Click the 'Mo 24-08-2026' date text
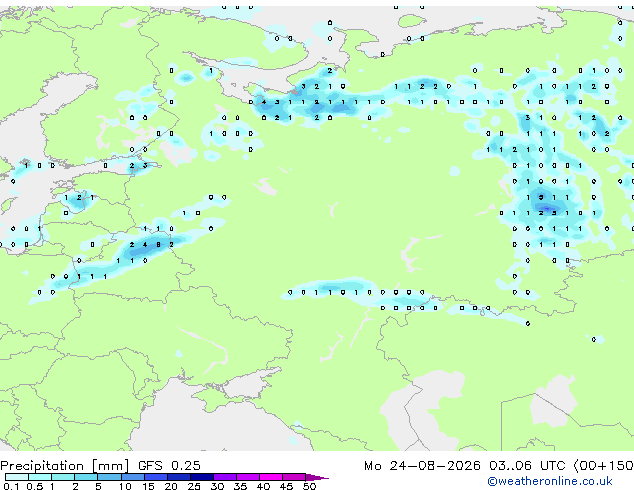Viewport: 634px width, 490px height. pyautogui.click(x=422, y=466)
